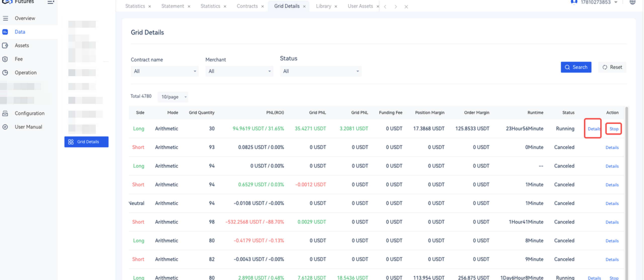Click the Total 4780 label
644x280 pixels.
(141, 96)
